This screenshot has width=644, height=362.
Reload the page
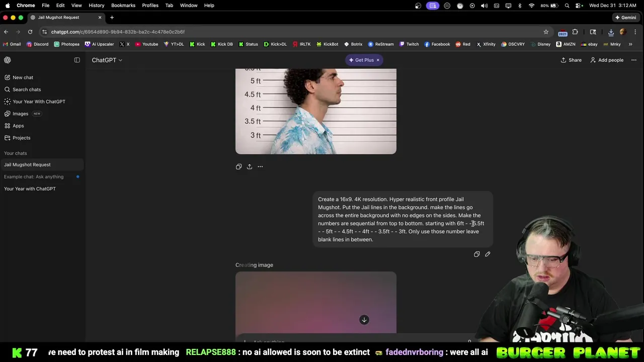point(30,32)
